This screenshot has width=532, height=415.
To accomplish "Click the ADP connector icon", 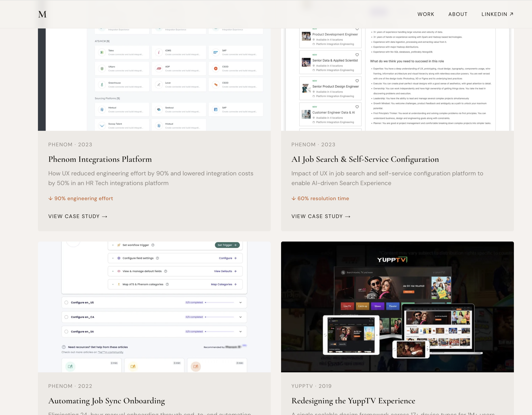I will tap(159, 69).
